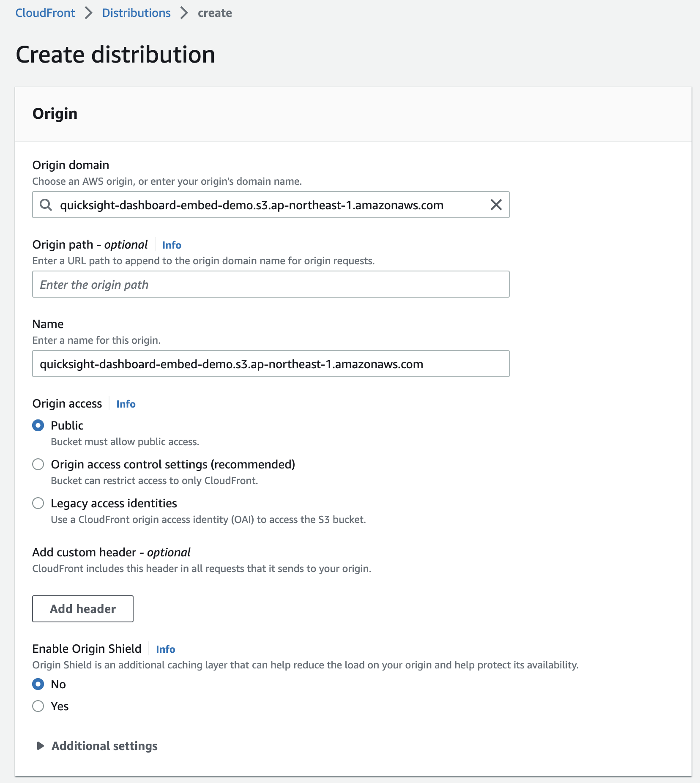
Task: Click the Add custom header label
Action: pos(112,552)
